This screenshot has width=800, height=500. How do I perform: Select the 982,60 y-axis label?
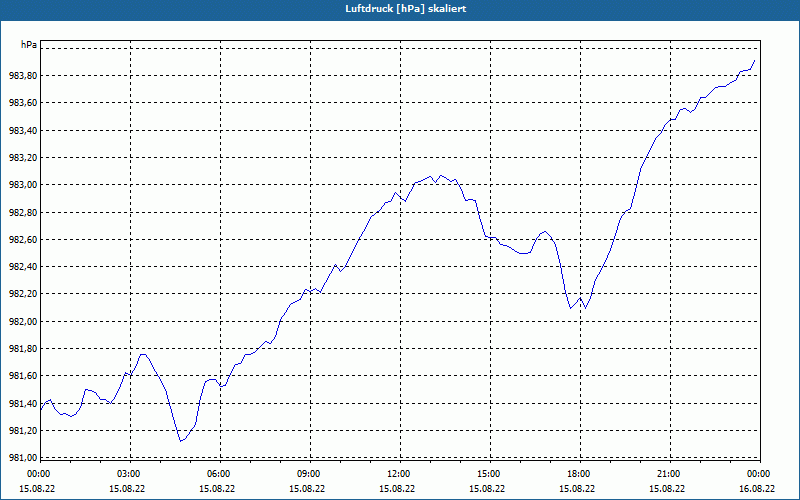point(23,239)
